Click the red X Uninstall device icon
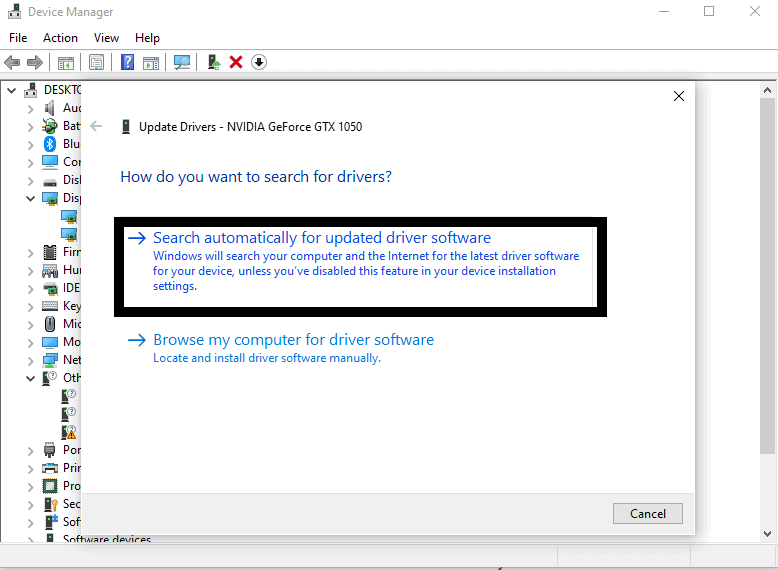This screenshot has height=570, width=778. click(236, 62)
